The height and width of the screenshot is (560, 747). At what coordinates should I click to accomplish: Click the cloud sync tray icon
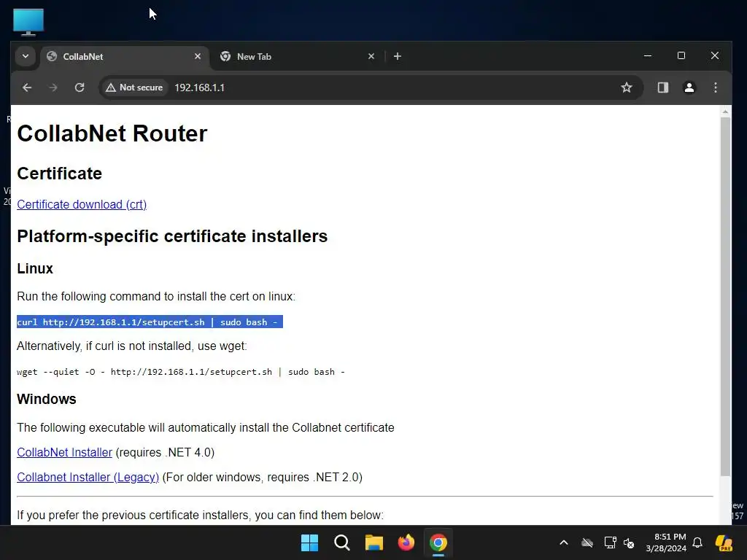click(587, 542)
